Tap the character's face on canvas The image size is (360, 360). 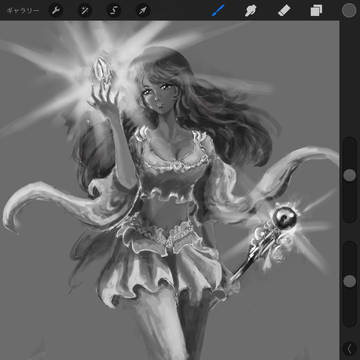(157, 96)
